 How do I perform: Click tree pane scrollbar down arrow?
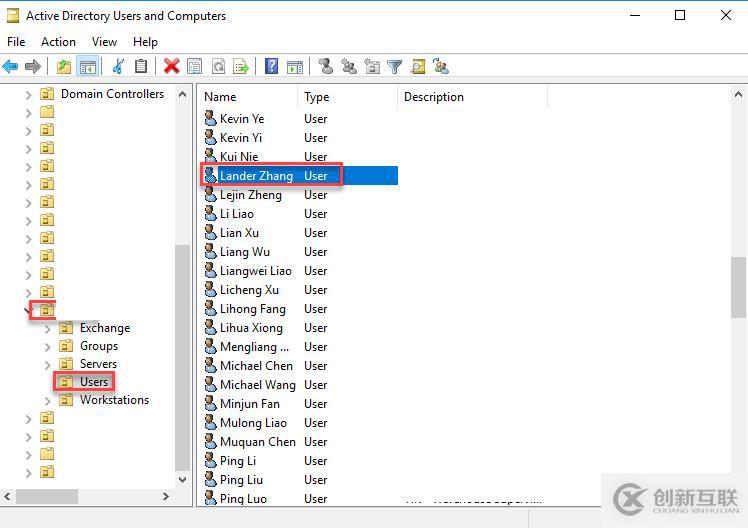(182, 479)
